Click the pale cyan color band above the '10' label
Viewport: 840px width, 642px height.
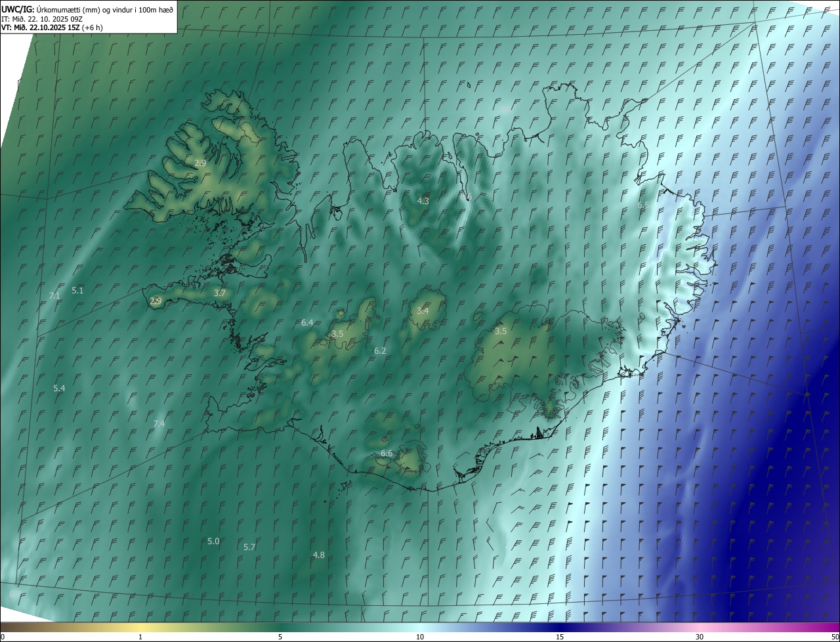pos(420,627)
